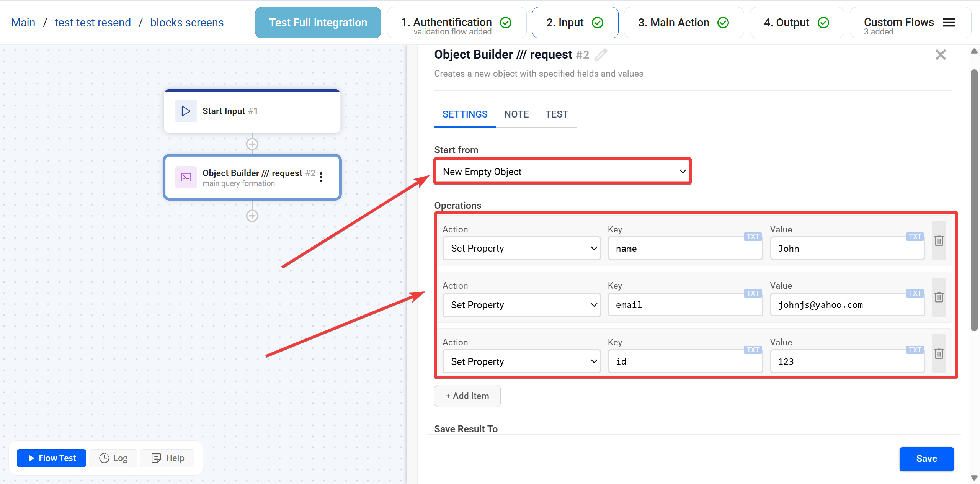The image size is (980, 484).
Task: Delete the 'id' property row via trash icon
Action: [939, 354]
